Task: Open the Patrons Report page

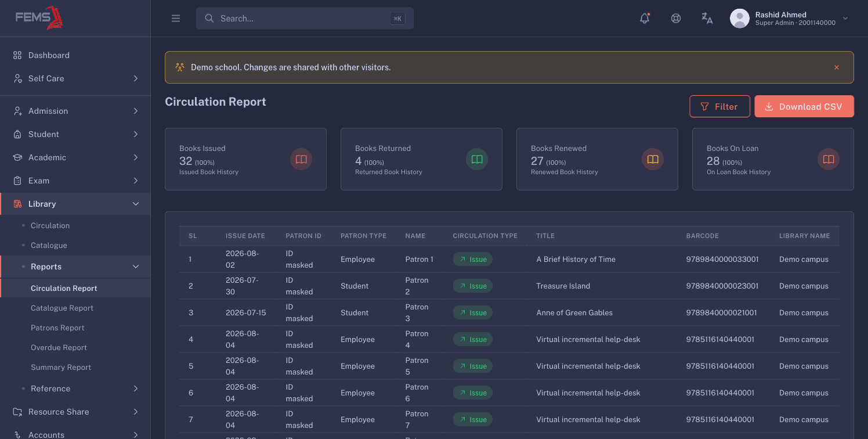Action: tap(57, 328)
